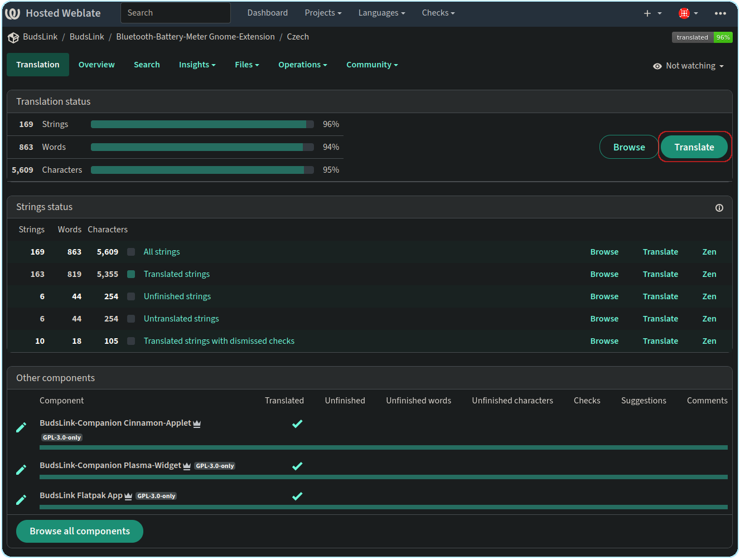Viewport: 740px width, 560px height.
Task: Click crown icon beside BudsLink-Companion Plasma-Widget
Action: (x=187, y=466)
